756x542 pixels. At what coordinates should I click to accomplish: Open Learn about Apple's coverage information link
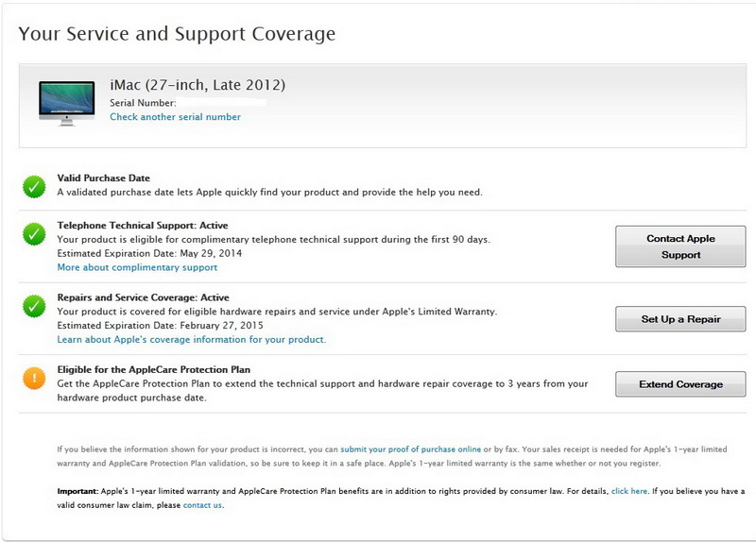(191, 339)
